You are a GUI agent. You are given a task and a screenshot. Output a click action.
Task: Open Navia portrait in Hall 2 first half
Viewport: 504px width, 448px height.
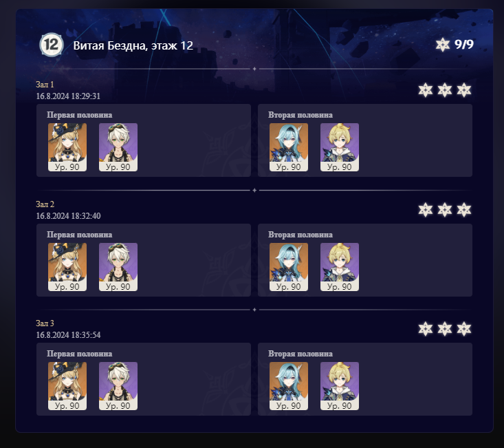(67, 267)
